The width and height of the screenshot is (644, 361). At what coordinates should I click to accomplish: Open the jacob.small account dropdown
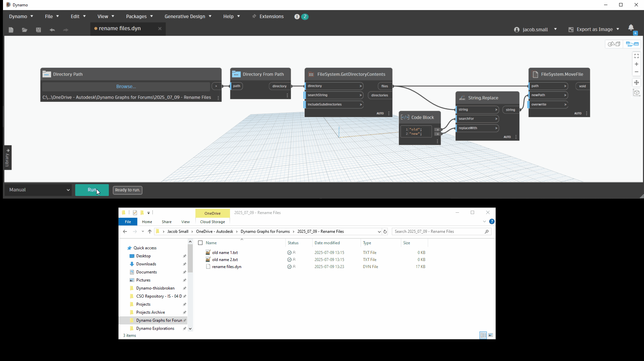pyautogui.click(x=535, y=30)
